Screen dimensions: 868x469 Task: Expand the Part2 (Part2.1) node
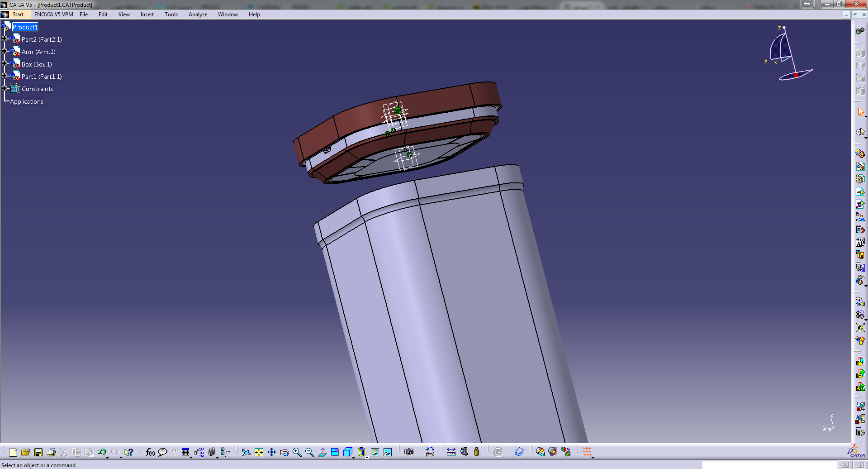(x=5, y=38)
